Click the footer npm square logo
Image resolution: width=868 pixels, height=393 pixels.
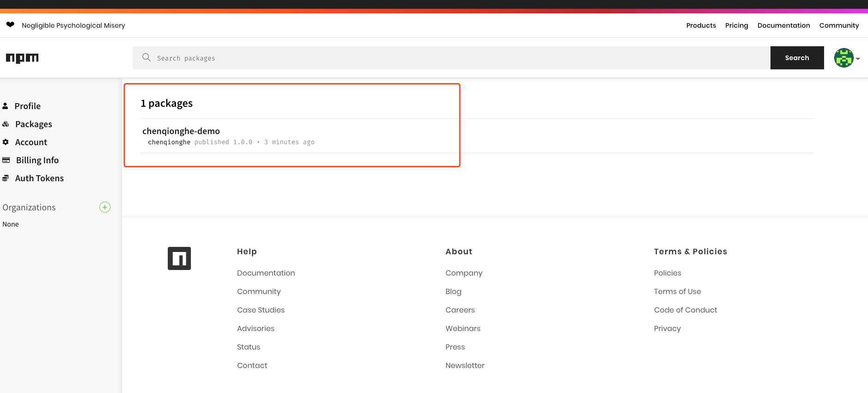(x=179, y=258)
